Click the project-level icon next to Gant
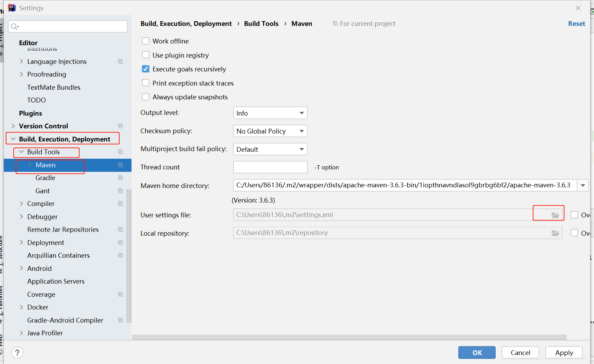594x364 pixels. click(x=120, y=191)
